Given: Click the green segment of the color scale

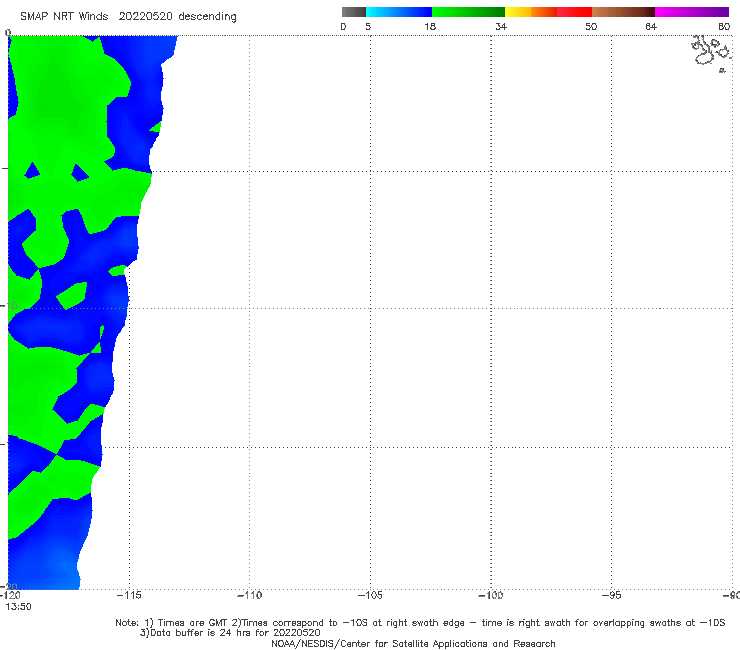Looking at the screenshot, I should [x=468, y=12].
